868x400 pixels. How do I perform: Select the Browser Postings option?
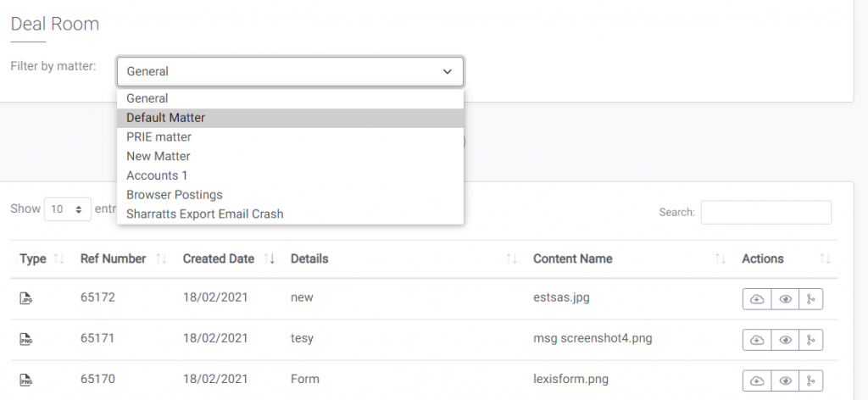click(x=290, y=195)
